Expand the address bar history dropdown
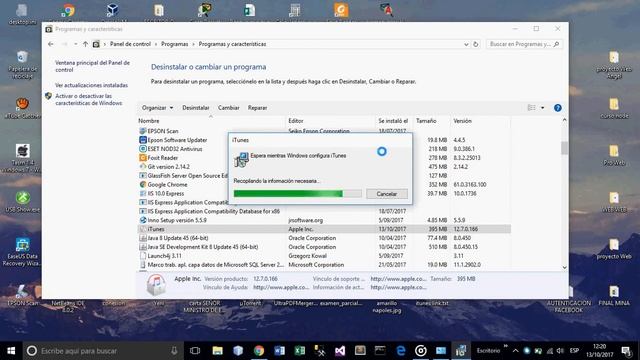Viewport: 640px width, 360px height. click(x=466, y=44)
